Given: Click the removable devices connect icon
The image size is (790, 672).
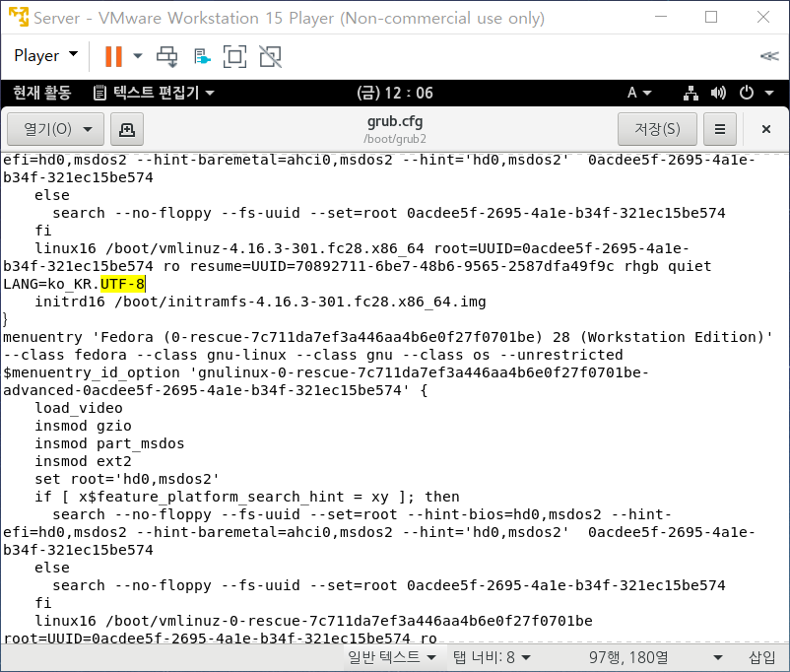Looking at the screenshot, I should 202,56.
